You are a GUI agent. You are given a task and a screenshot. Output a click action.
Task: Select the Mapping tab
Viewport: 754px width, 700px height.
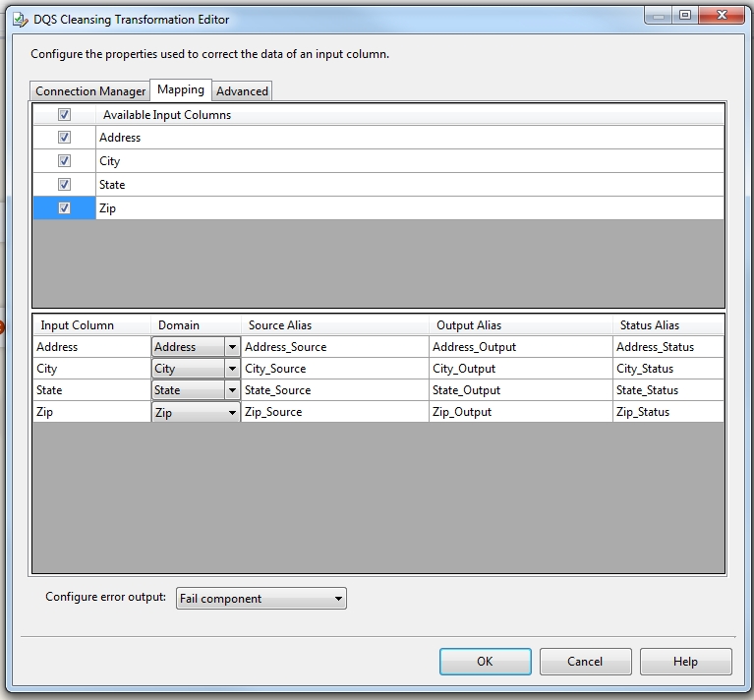click(x=181, y=89)
